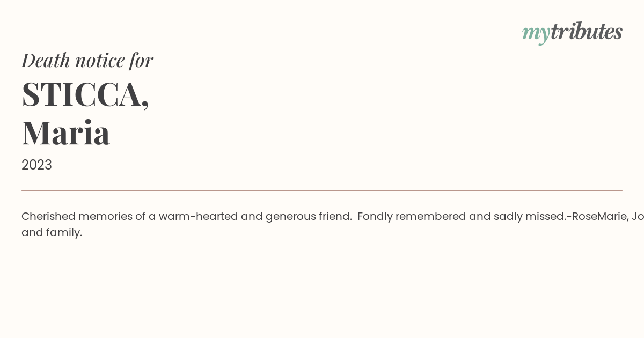Select the green "my" part of logo
The image size is (644, 338).
click(536, 34)
